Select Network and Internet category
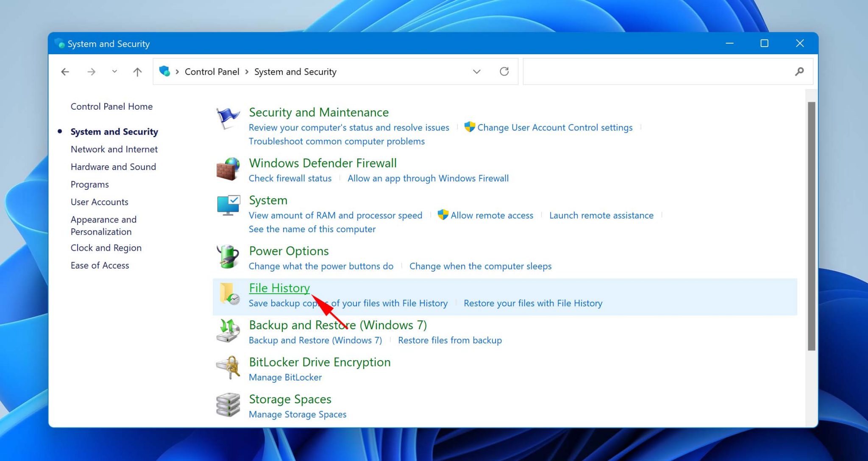868x461 pixels. coord(114,149)
